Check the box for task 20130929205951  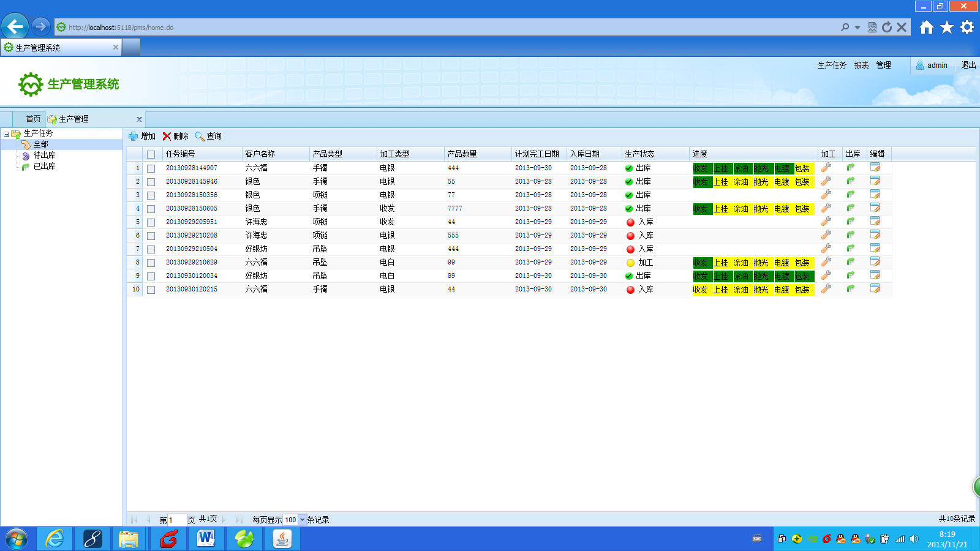pyautogui.click(x=151, y=222)
